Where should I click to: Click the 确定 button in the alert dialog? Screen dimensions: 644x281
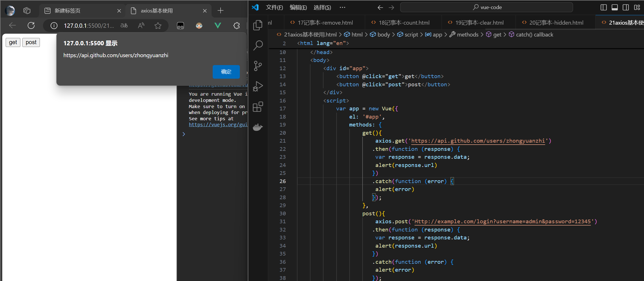(226, 72)
